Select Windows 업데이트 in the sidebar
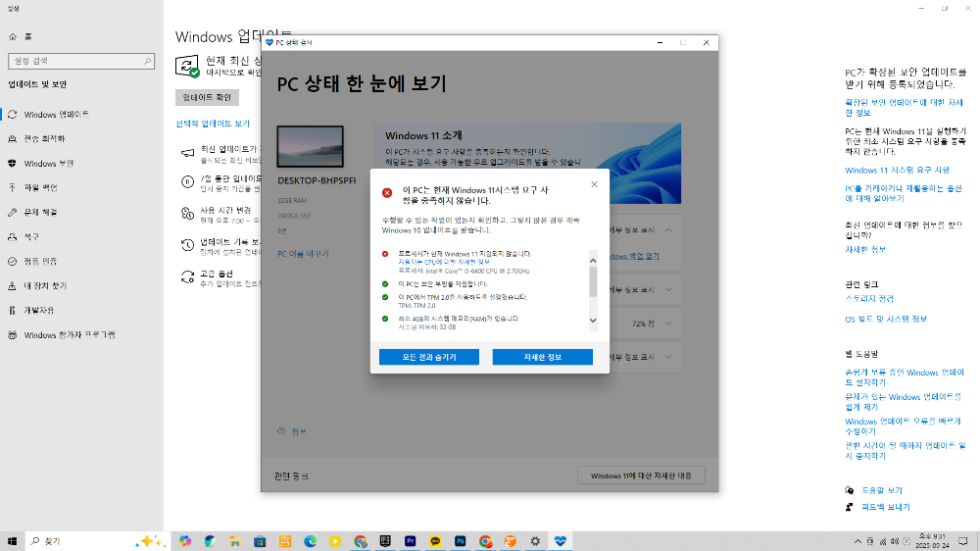 pyautogui.click(x=56, y=115)
